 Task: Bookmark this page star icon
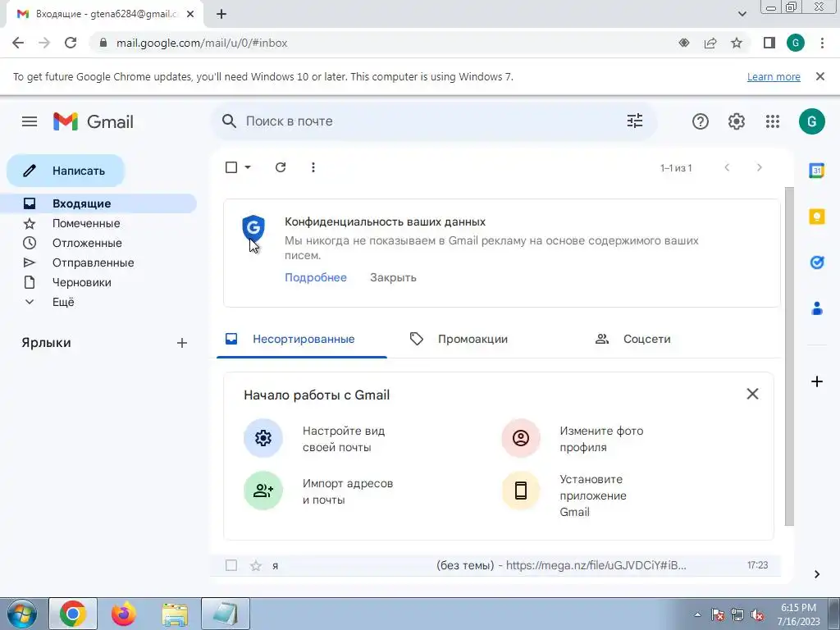click(737, 43)
